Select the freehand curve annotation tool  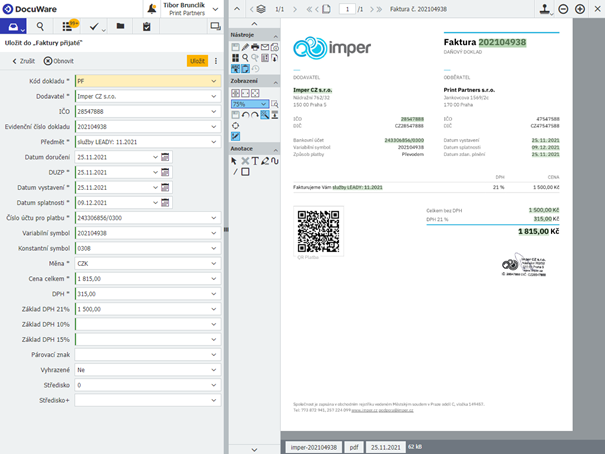coord(275,161)
